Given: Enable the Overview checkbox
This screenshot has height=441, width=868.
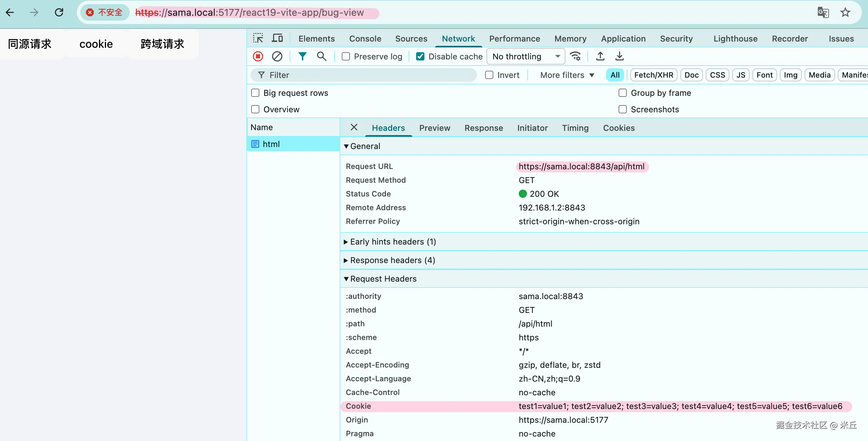Looking at the screenshot, I should [x=255, y=109].
